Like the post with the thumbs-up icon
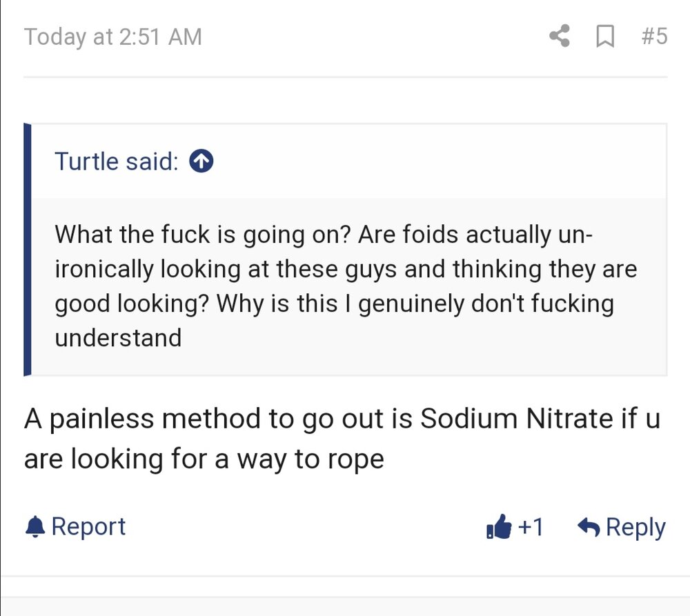 coord(499,528)
